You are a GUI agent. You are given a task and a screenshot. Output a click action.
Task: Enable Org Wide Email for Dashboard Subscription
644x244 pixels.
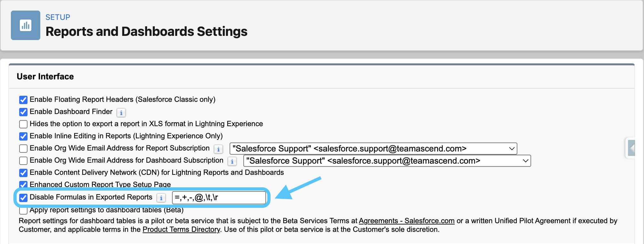[23, 161]
